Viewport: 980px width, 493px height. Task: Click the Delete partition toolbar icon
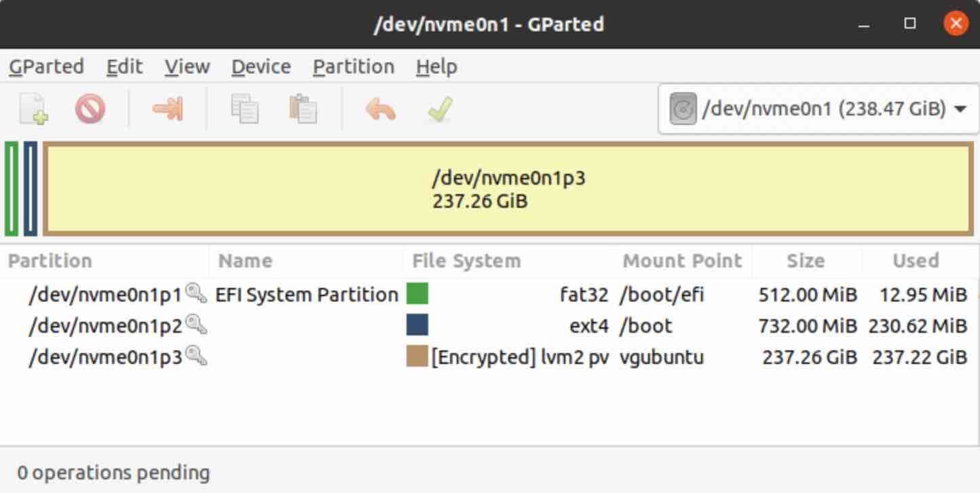pyautogui.click(x=90, y=109)
